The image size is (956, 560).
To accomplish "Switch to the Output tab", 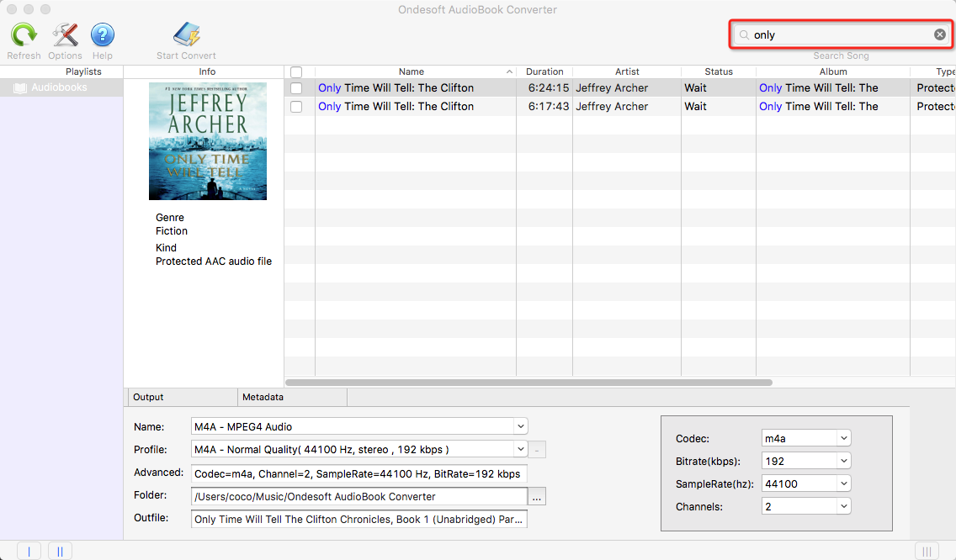I will [x=182, y=398].
